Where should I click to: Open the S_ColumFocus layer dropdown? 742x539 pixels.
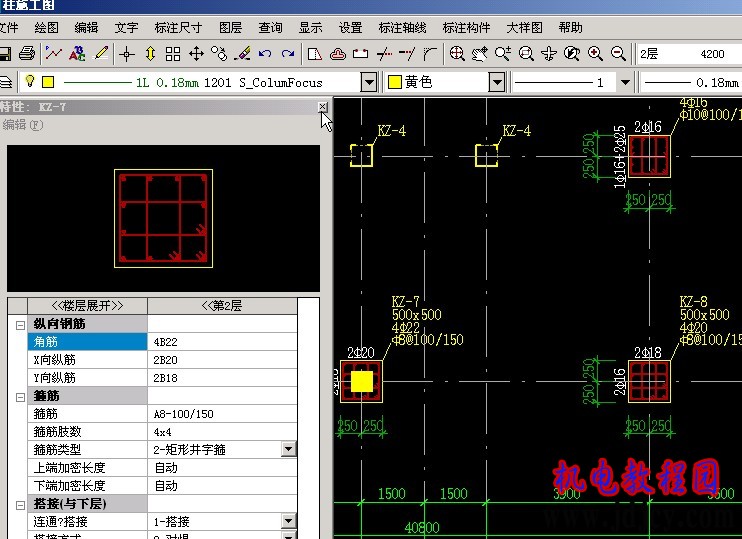click(x=368, y=82)
